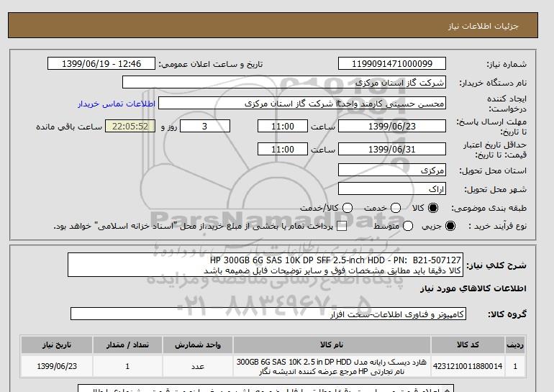
Task: Click the شرح کلی نیاز label
Action: (496, 265)
